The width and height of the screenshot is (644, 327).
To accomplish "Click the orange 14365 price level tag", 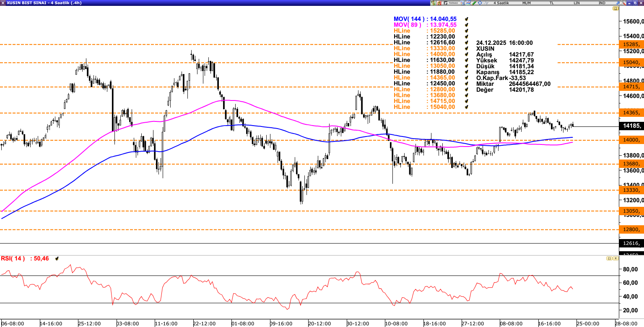I will coord(631,113).
